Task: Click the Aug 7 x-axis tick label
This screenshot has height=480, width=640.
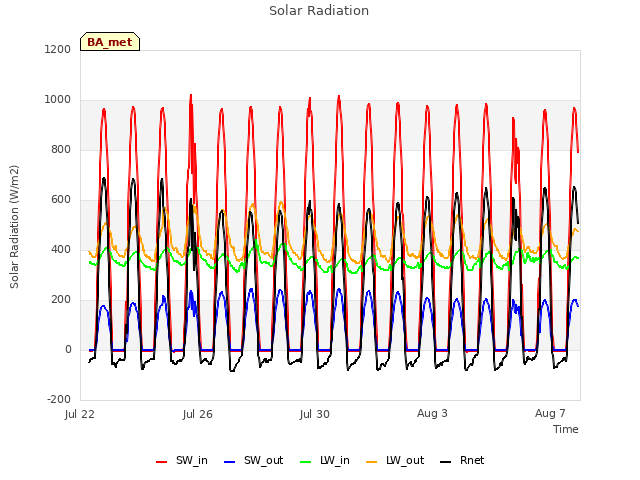Action: pyautogui.click(x=550, y=413)
